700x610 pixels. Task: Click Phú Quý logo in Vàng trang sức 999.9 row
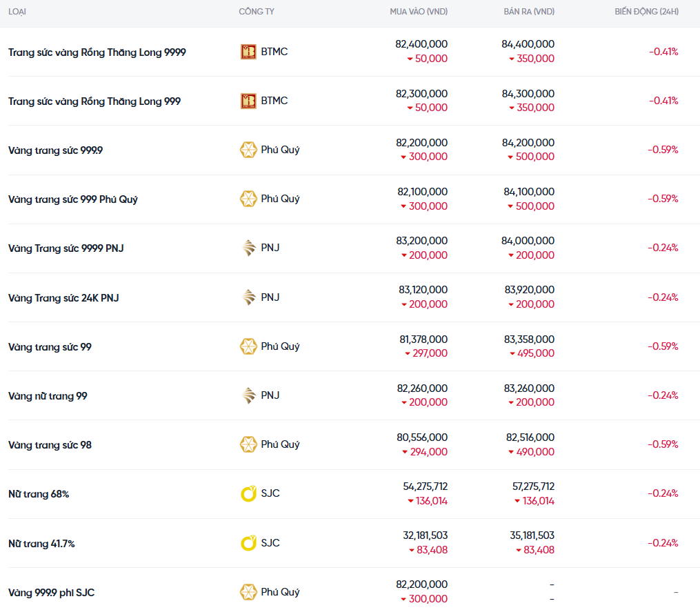point(248,150)
